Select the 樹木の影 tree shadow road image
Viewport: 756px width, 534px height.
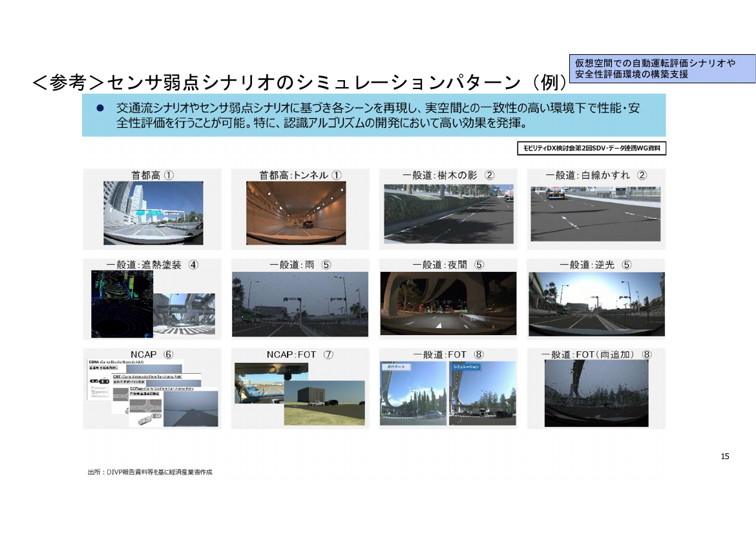point(448,214)
